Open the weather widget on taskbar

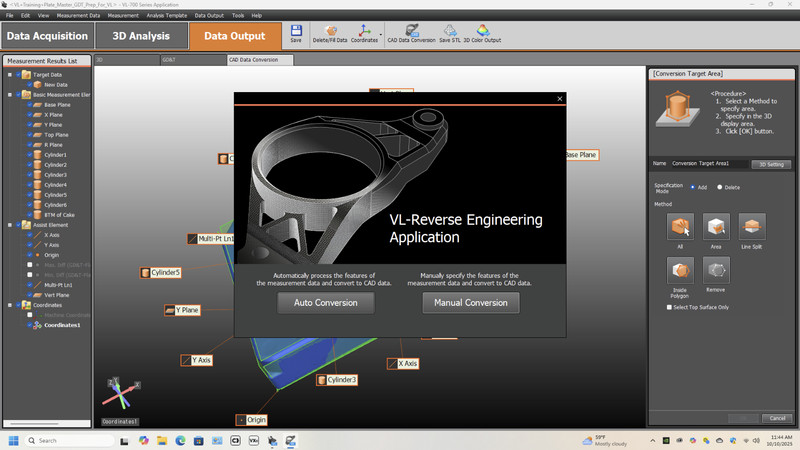point(605,440)
